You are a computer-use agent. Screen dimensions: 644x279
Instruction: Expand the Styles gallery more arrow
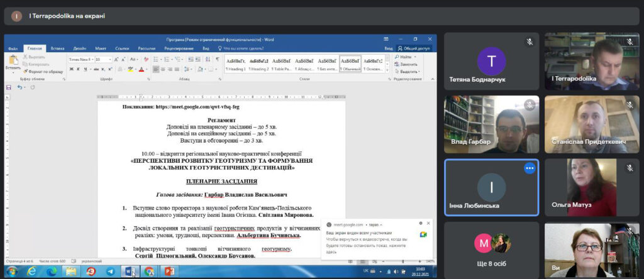[389, 68]
